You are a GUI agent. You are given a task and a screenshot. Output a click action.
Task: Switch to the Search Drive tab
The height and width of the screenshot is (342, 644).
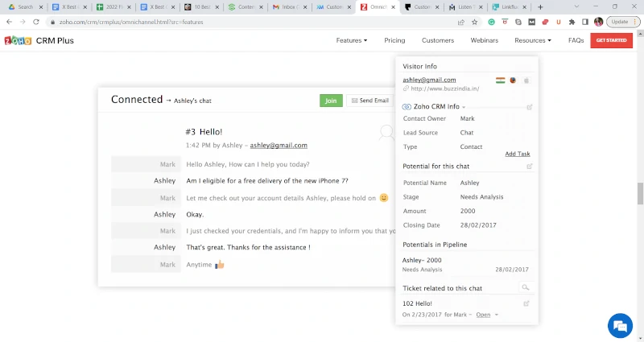[x=26, y=7]
